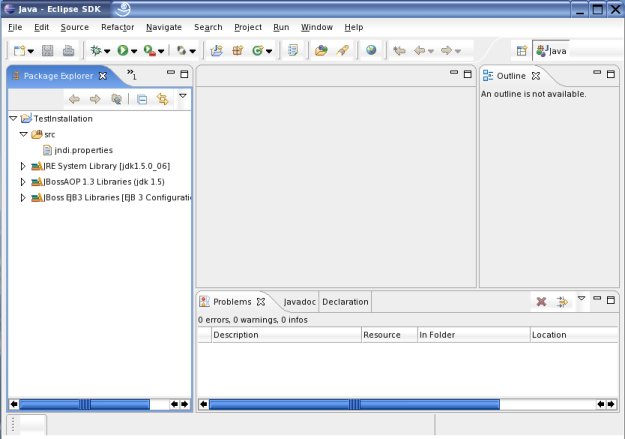Viewport: 625px width, 439px height.
Task: Switch to the Javadoc tab
Action: pos(299,301)
